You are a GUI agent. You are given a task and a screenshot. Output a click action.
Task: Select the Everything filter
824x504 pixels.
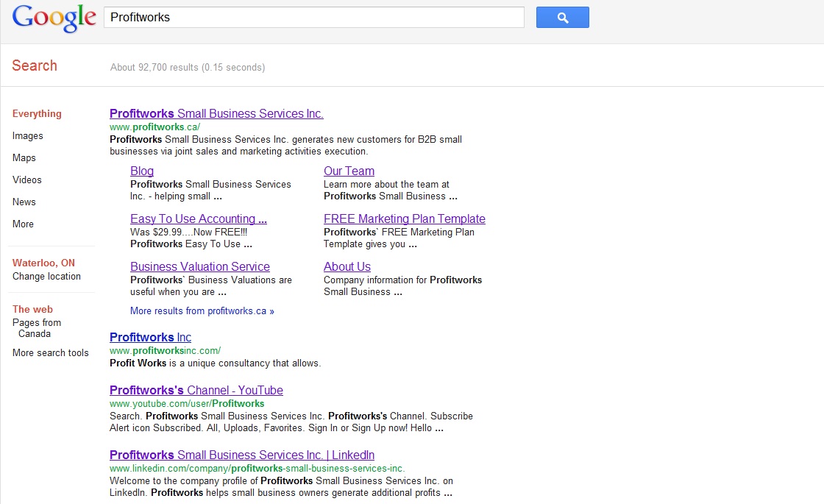37,113
